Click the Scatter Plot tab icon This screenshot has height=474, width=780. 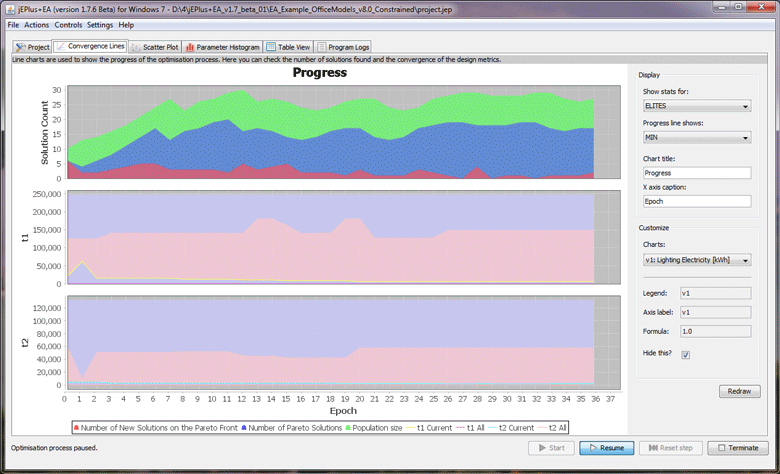click(x=136, y=47)
